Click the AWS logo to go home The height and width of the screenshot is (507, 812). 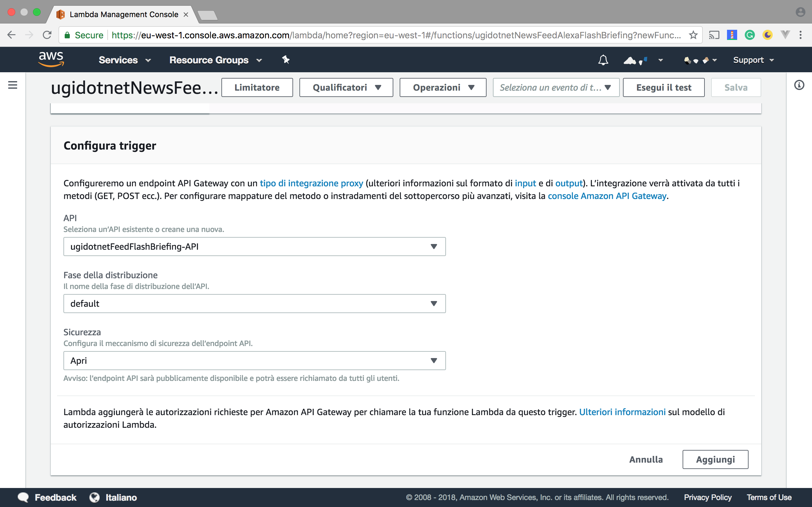click(x=51, y=59)
